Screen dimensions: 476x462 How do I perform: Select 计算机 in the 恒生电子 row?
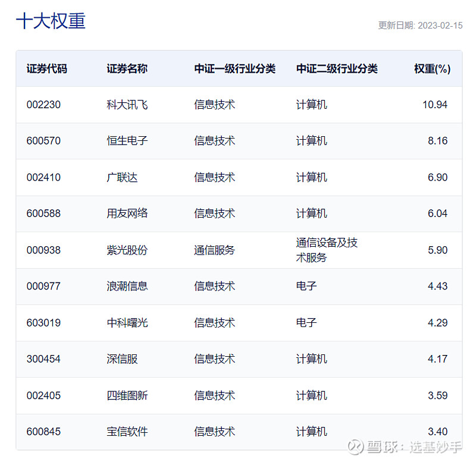point(311,141)
